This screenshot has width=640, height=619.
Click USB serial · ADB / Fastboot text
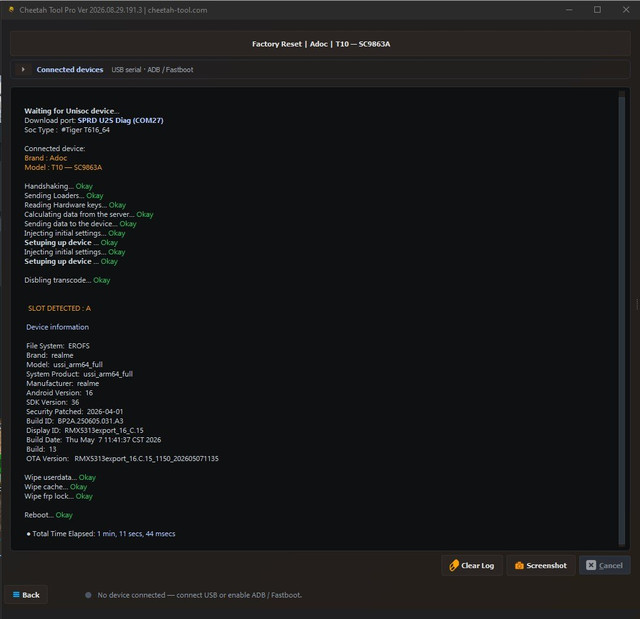tap(152, 70)
